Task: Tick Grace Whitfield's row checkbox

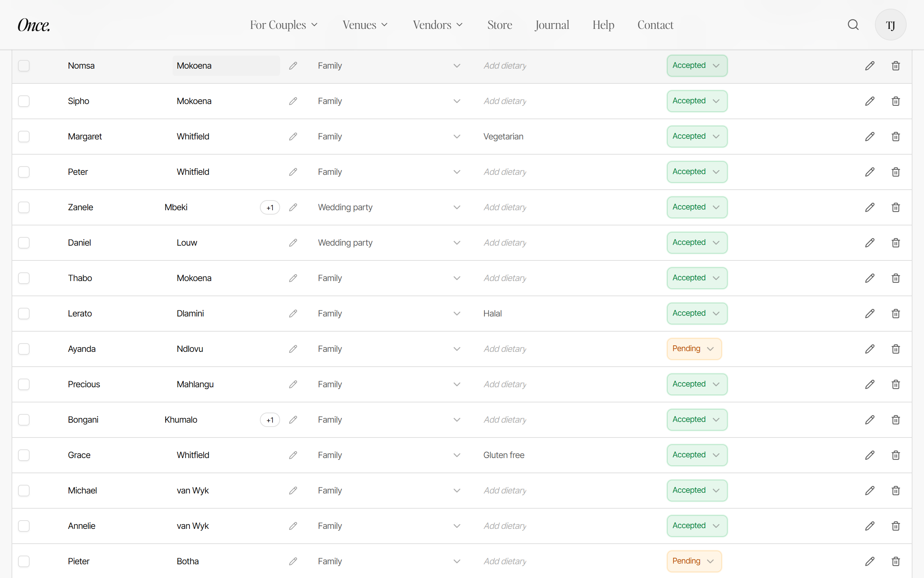Action: 24,455
